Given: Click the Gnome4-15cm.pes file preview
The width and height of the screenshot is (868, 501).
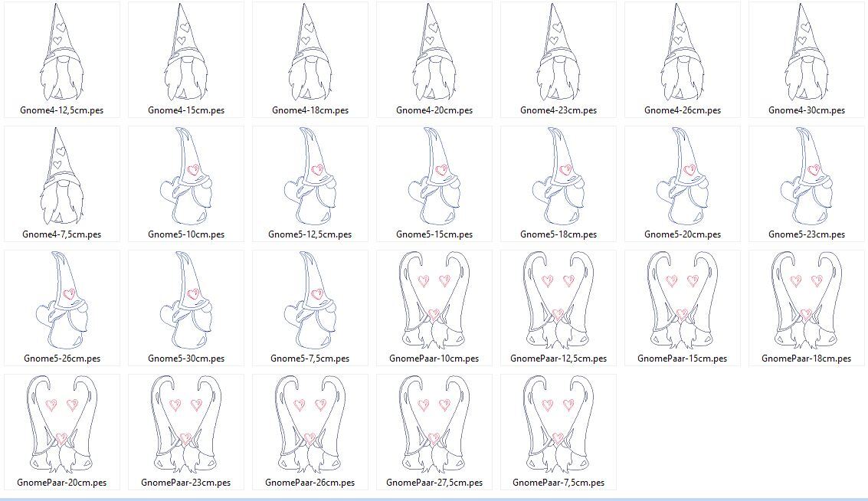Looking at the screenshot, I should click(186, 54).
